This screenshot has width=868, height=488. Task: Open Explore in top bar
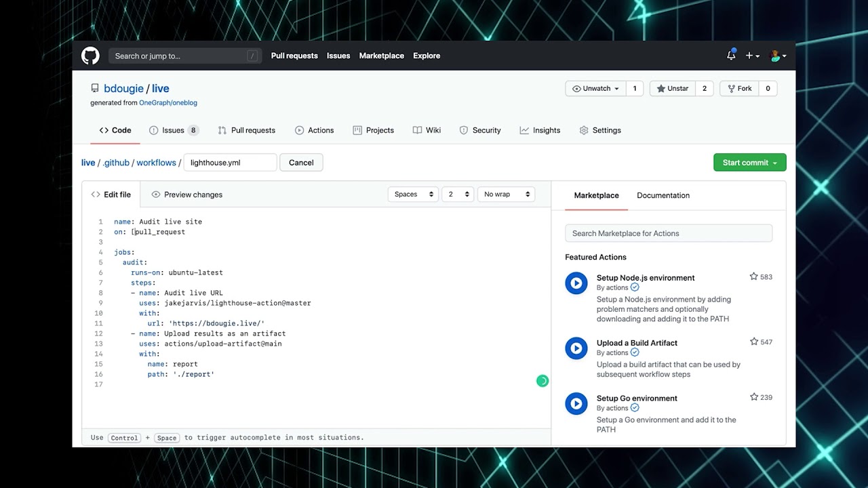[x=427, y=56]
